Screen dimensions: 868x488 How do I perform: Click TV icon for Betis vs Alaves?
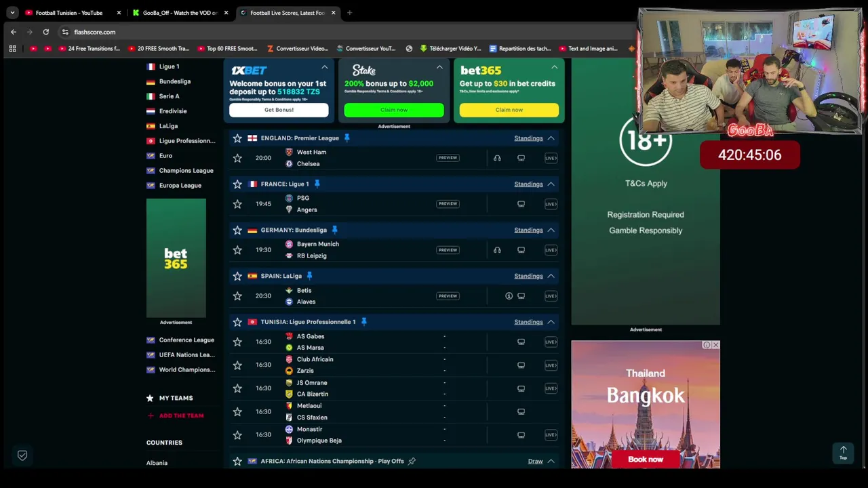[x=521, y=296]
